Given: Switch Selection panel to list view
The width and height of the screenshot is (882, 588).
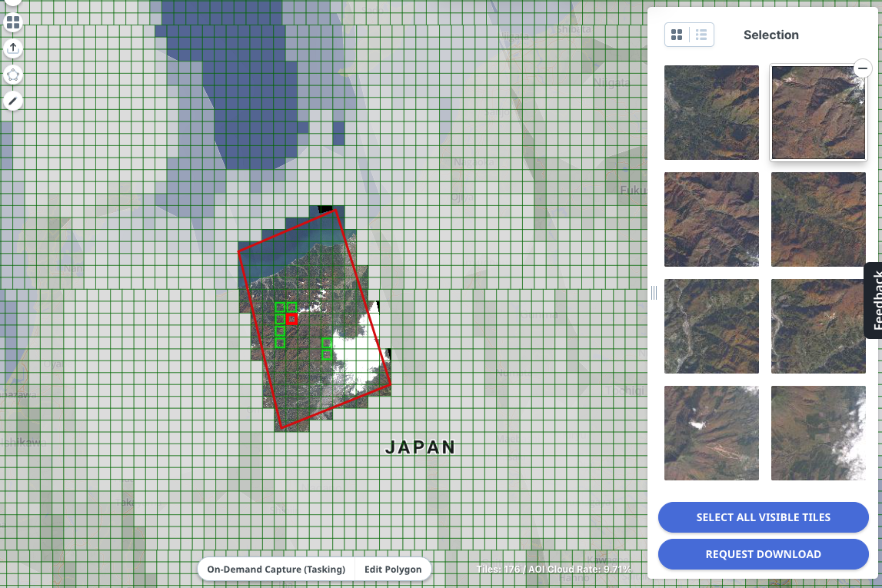Looking at the screenshot, I should pyautogui.click(x=701, y=35).
